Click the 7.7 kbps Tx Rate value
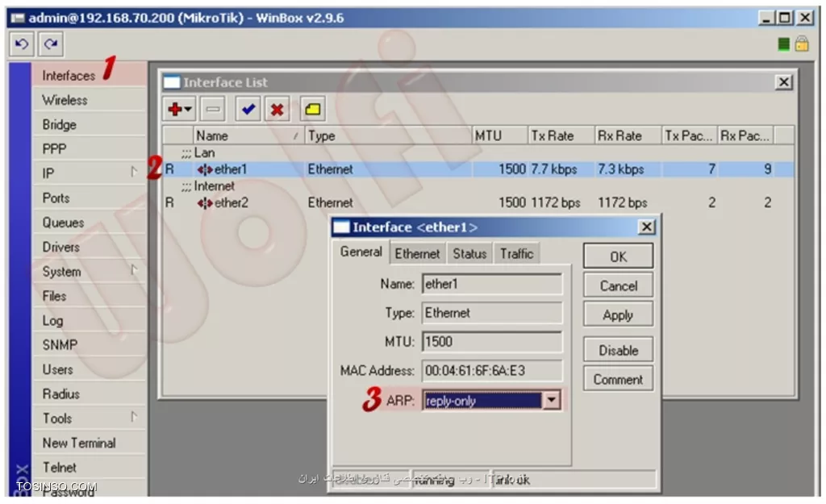The width and height of the screenshot is (826, 504). [x=553, y=169]
